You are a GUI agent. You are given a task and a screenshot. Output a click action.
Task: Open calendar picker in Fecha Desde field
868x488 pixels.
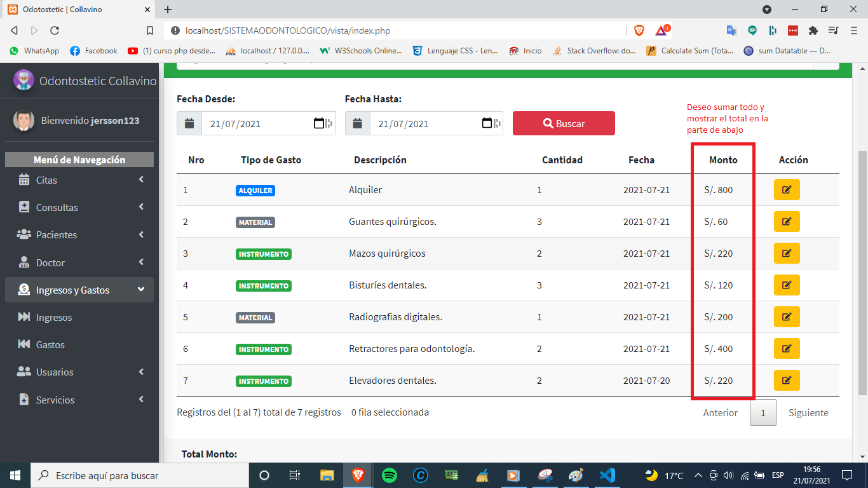(x=319, y=124)
